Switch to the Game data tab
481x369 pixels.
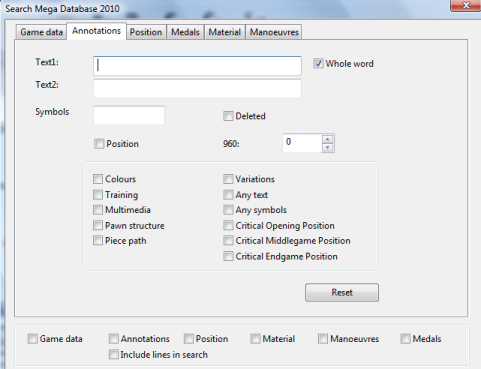[x=41, y=32]
